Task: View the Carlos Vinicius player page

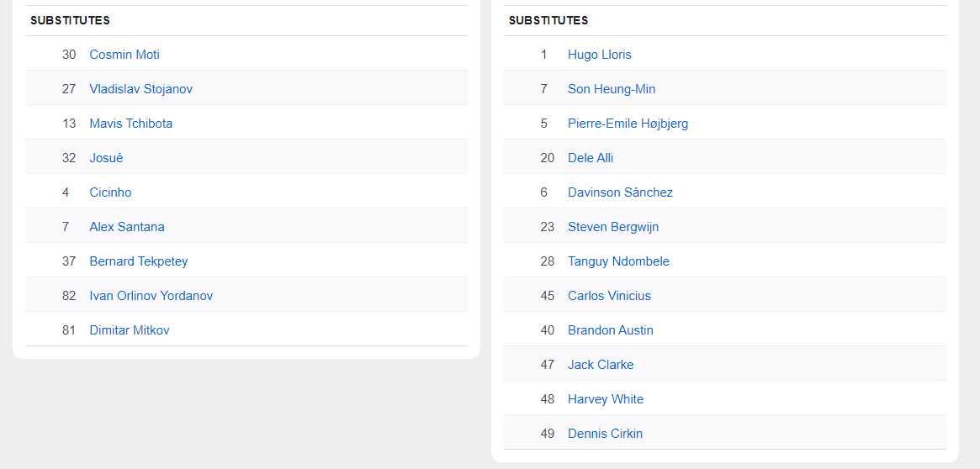Action: point(609,296)
